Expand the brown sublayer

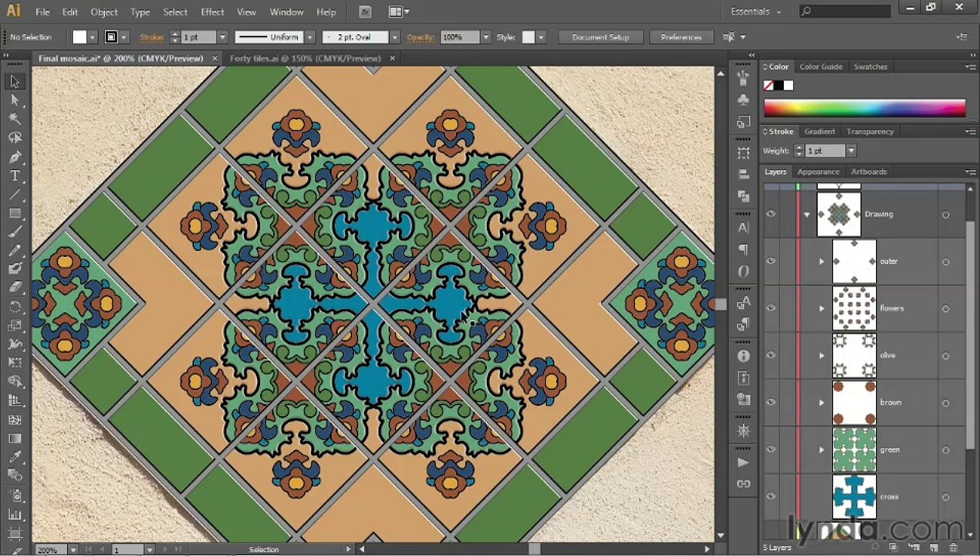tap(822, 403)
